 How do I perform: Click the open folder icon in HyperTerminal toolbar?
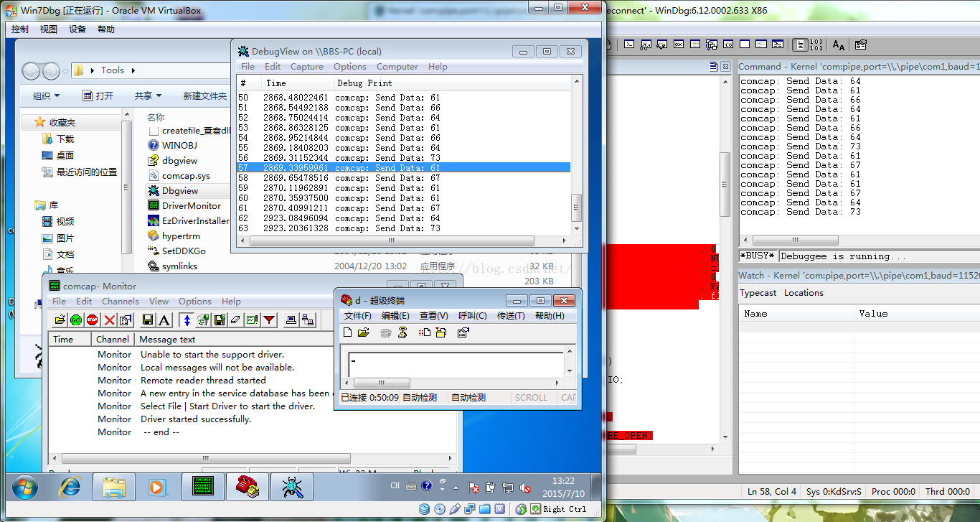(x=363, y=332)
